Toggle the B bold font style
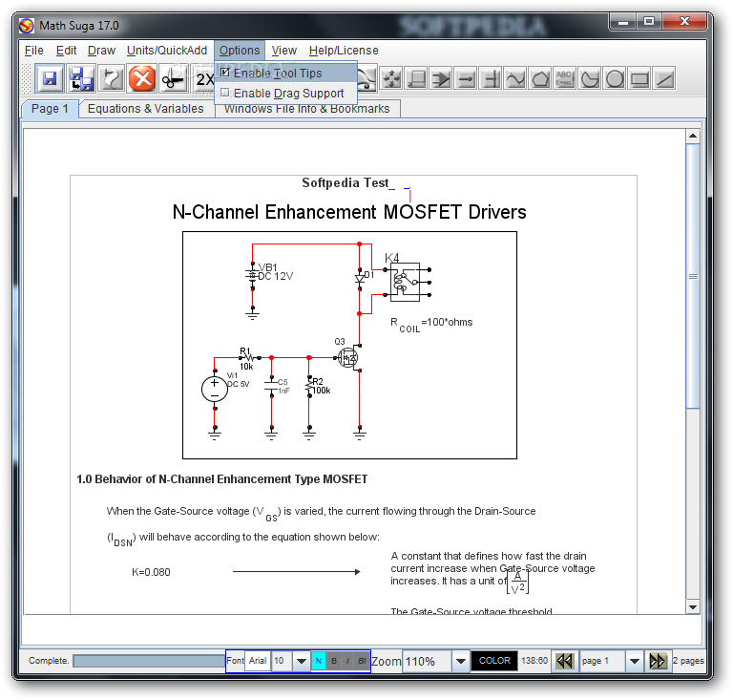The image size is (733, 700). tap(333, 661)
